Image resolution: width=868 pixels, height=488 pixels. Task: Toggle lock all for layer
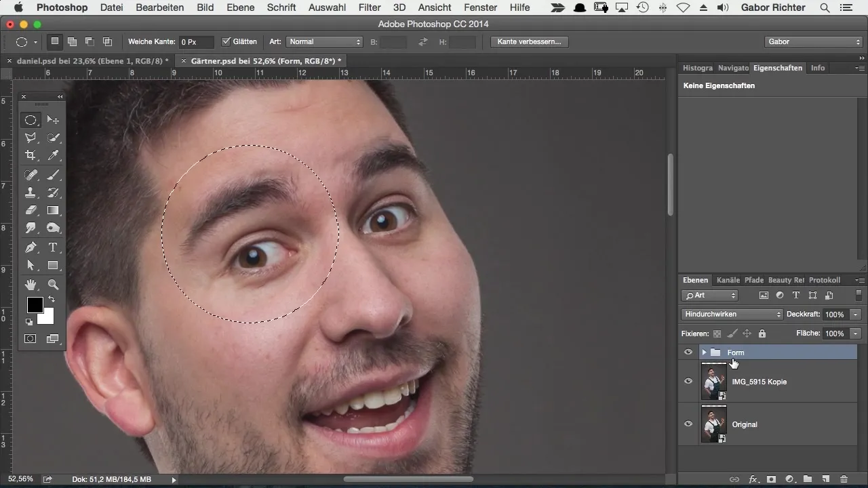(x=762, y=333)
